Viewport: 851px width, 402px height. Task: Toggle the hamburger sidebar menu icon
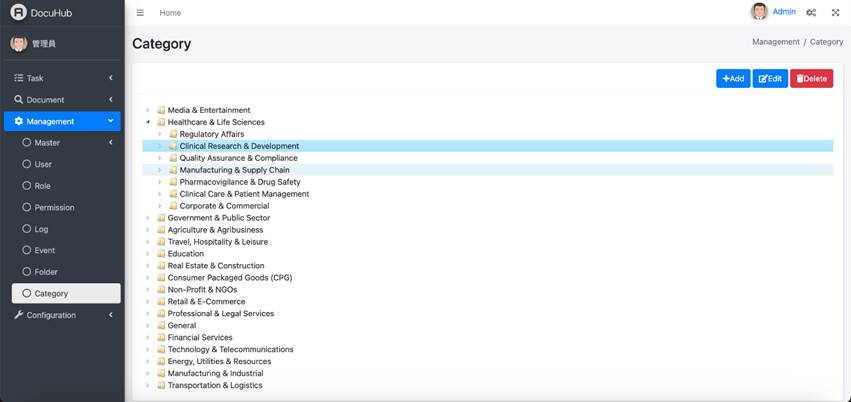(x=140, y=12)
